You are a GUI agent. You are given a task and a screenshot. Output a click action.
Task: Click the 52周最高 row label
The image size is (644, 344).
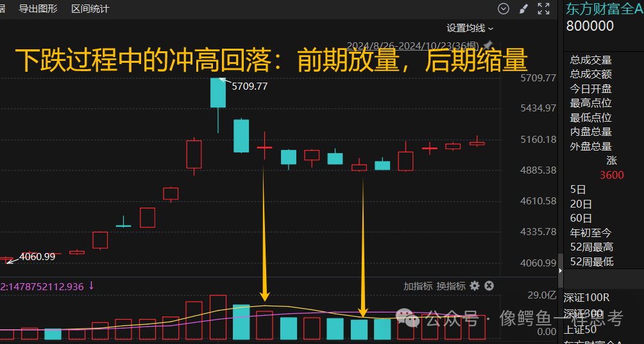(591, 247)
